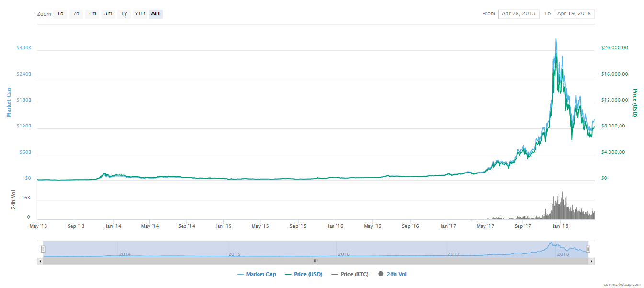The width and height of the screenshot is (644, 288).
Task: Click the 2016 marker in navigator
Action: coord(344,254)
